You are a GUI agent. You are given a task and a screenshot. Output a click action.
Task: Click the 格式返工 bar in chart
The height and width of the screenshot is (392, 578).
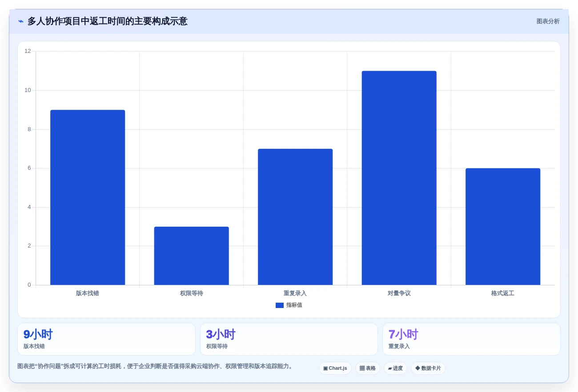click(x=503, y=227)
